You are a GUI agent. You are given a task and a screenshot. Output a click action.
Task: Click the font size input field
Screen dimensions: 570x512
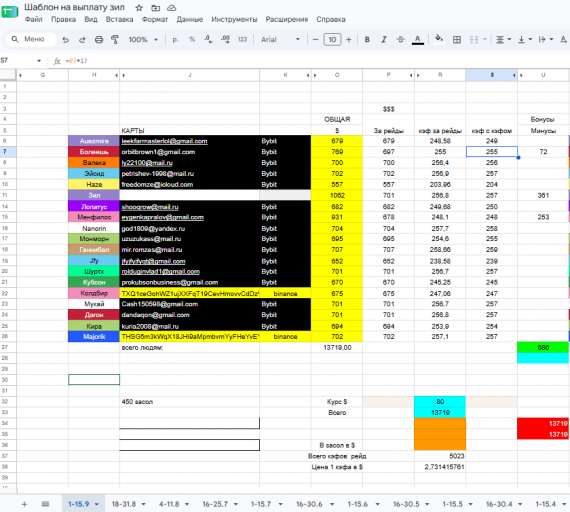tap(332, 40)
